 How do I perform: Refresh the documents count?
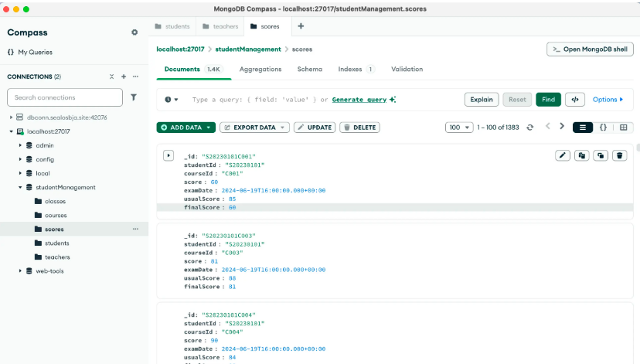click(x=529, y=128)
